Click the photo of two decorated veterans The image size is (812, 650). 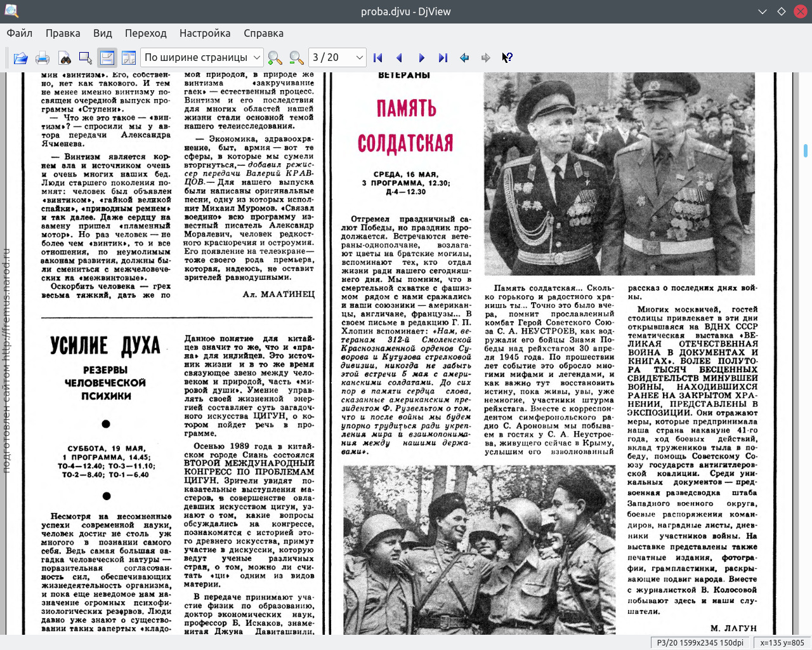click(619, 173)
